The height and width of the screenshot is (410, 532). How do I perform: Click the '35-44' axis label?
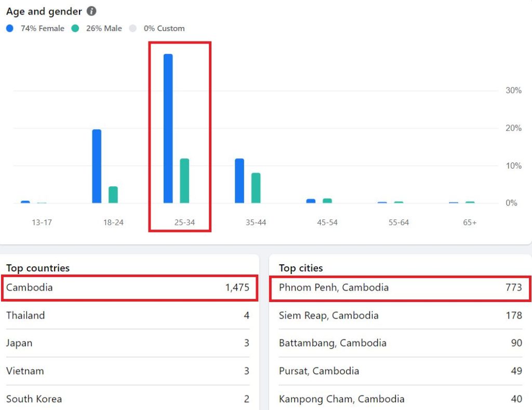click(256, 223)
